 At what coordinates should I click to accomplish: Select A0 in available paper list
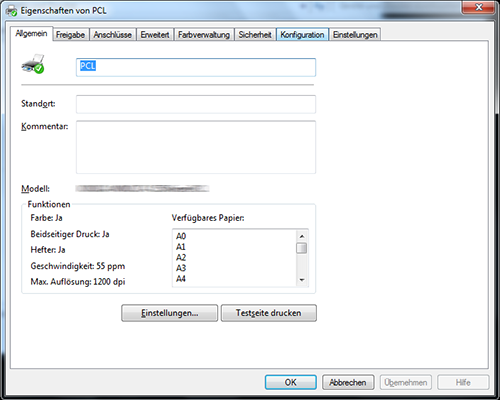point(181,236)
